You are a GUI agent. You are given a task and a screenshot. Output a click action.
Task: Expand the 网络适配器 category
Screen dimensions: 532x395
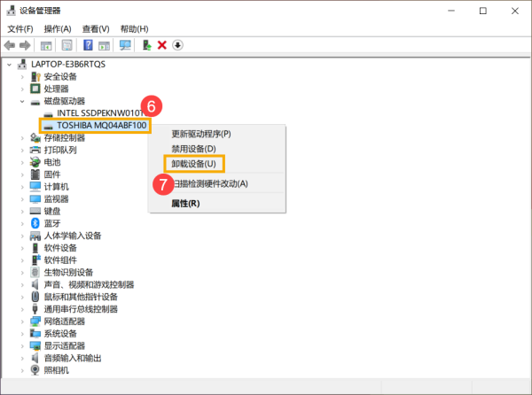(x=24, y=321)
